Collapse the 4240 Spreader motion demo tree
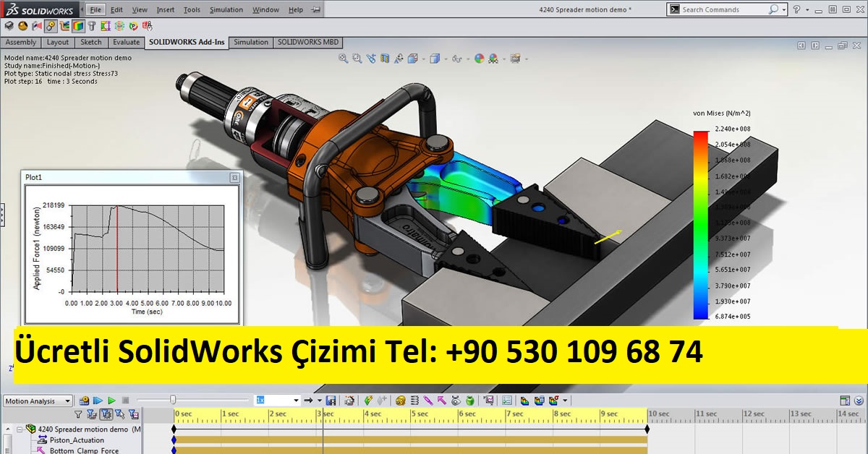The width and height of the screenshot is (868, 454). click(x=20, y=429)
